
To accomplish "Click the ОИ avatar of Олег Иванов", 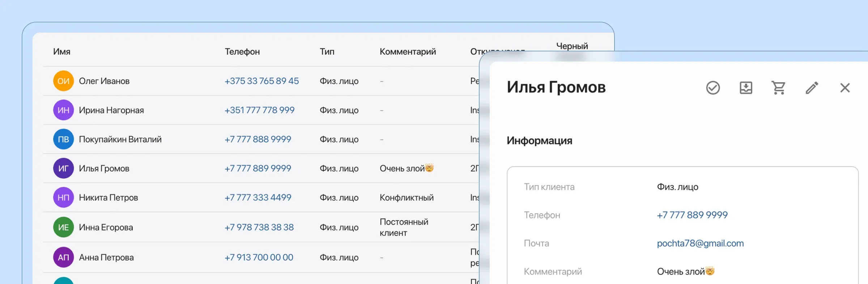I will [63, 81].
